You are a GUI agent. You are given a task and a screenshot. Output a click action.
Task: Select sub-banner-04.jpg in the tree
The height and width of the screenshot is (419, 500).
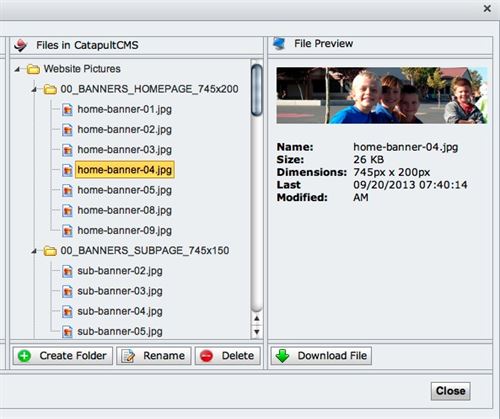coord(120,311)
